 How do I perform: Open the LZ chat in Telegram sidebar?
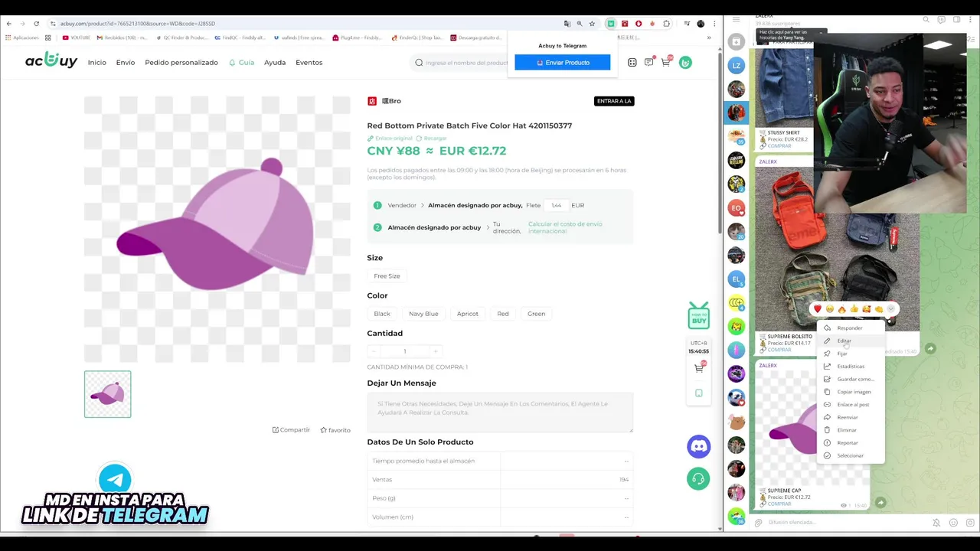click(736, 66)
